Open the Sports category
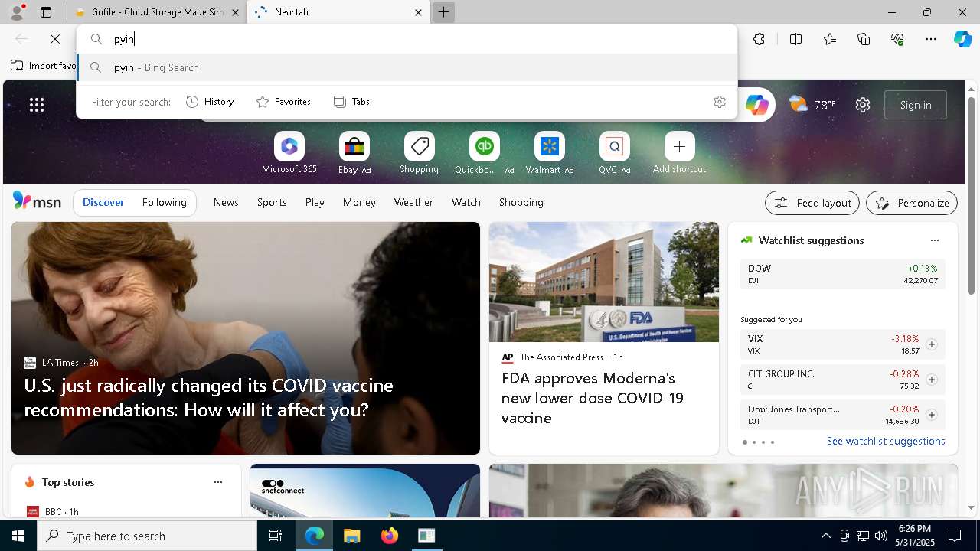The height and width of the screenshot is (551, 980). click(272, 202)
